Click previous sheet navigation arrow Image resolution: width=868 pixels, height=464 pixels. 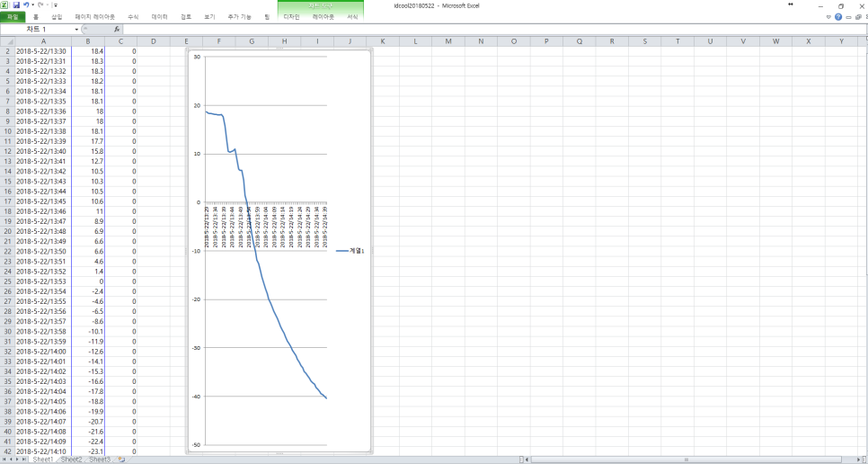click(11, 460)
